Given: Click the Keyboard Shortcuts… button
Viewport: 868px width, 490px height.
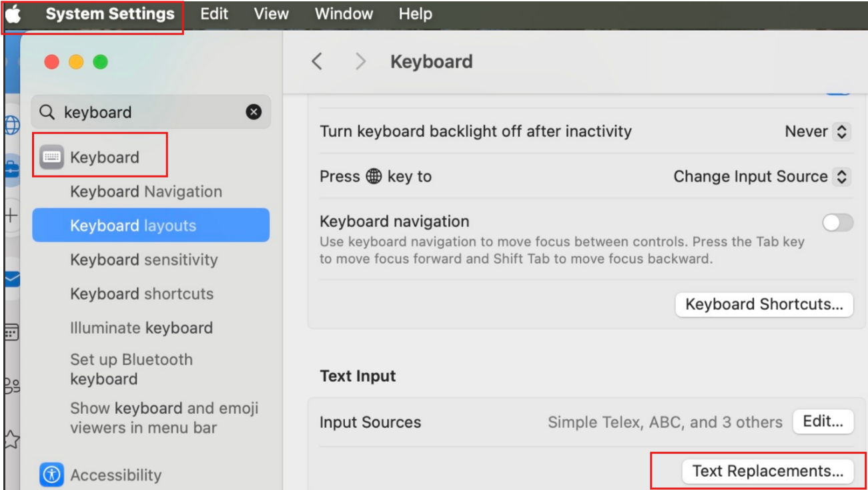Looking at the screenshot, I should coord(765,304).
